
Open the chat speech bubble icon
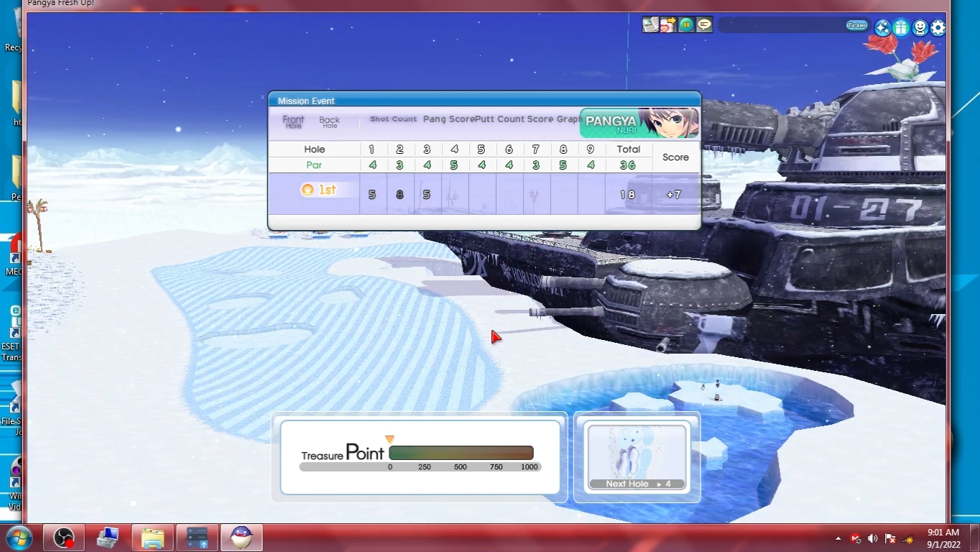704,25
